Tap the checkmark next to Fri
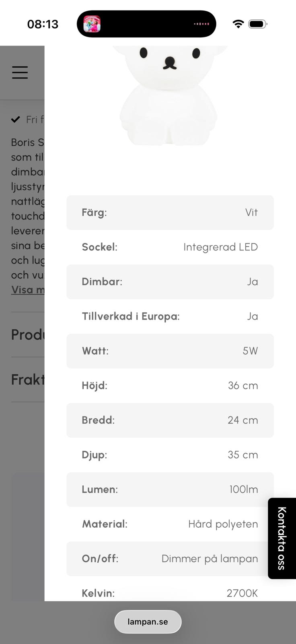Screen dimensions: 296x644 tap(15, 119)
